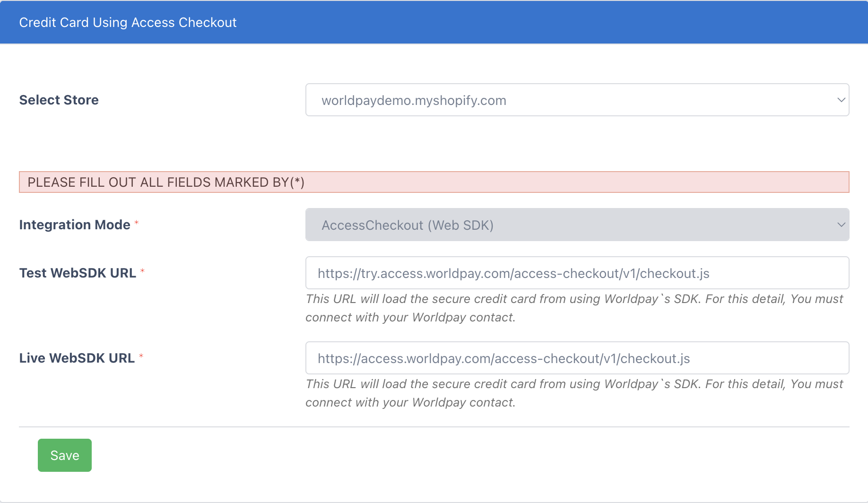Click the chevron arrow of the store selector
868x503 pixels.
point(841,100)
